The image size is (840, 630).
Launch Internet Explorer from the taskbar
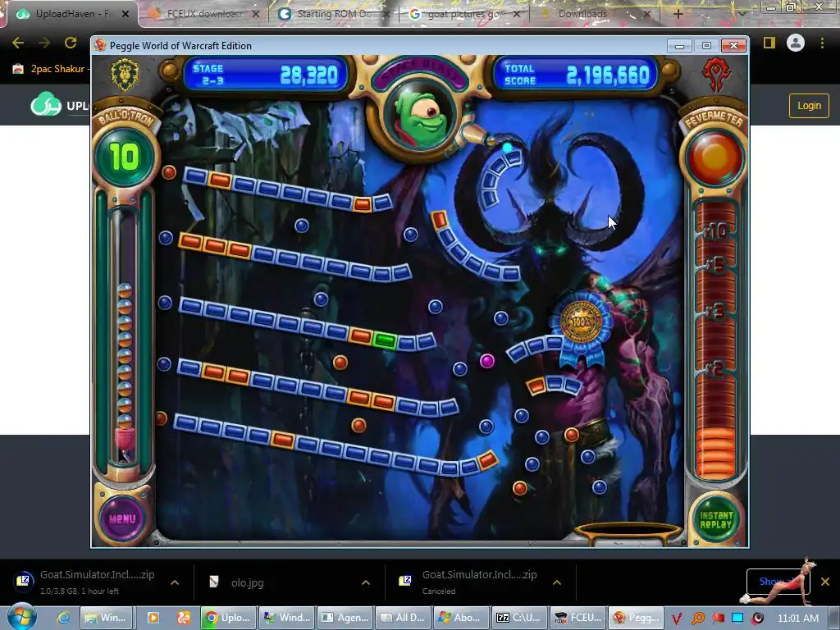(63, 618)
